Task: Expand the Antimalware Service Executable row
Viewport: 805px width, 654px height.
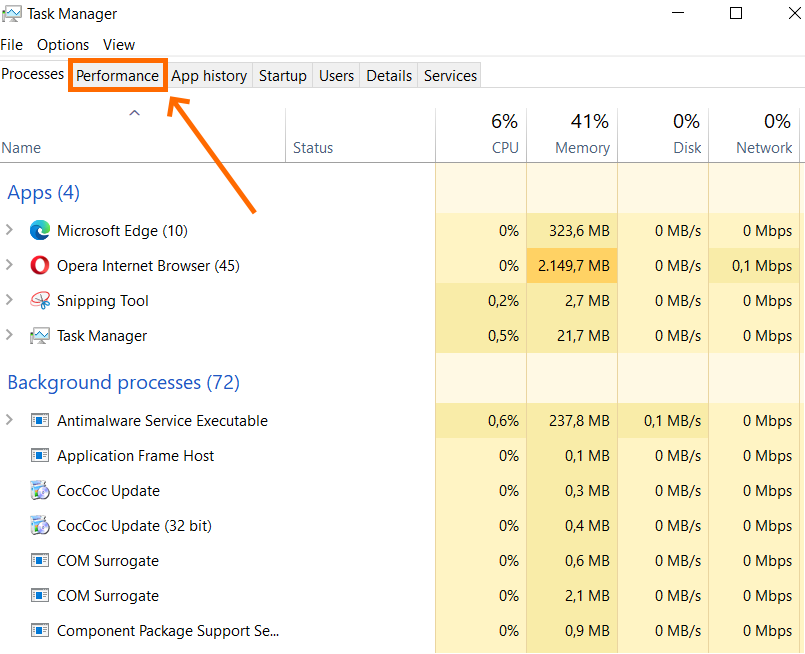Action: (x=10, y=420)
